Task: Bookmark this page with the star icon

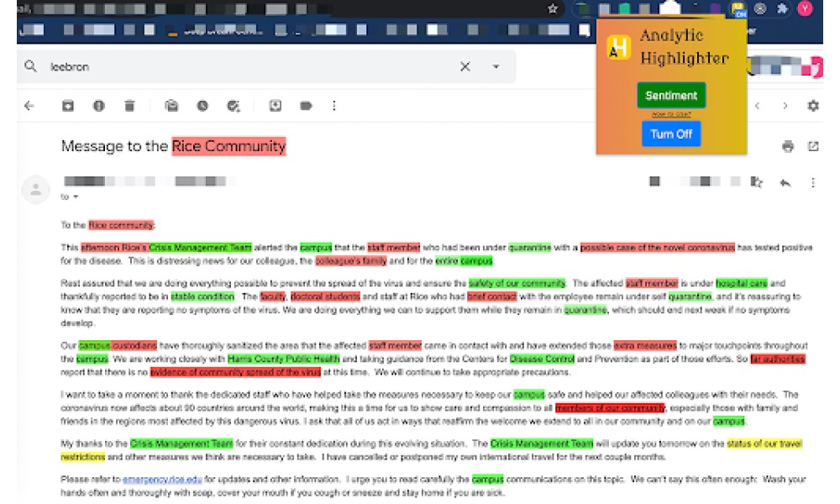Action: click(553, 8)
